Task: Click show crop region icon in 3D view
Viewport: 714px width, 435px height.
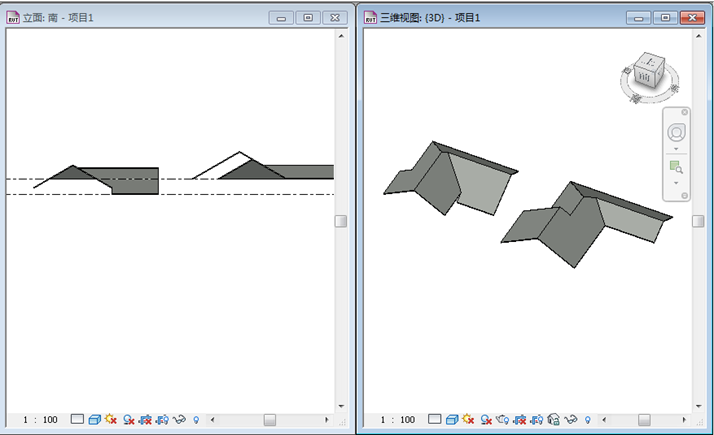Action: pos(536,420)
